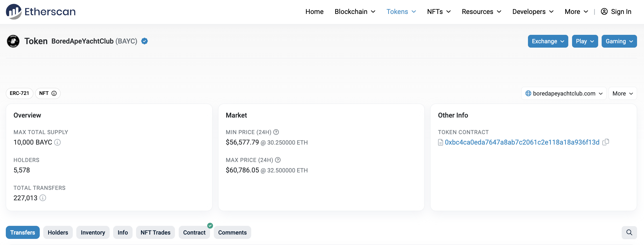
Task: Open the NFT Trades tab
Action: 155,233
